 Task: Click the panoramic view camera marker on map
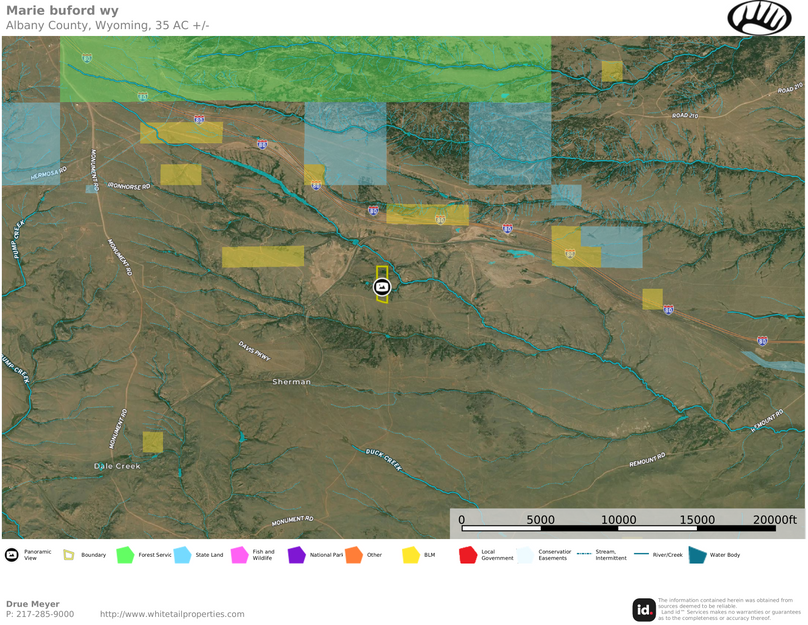pos(381,287)
